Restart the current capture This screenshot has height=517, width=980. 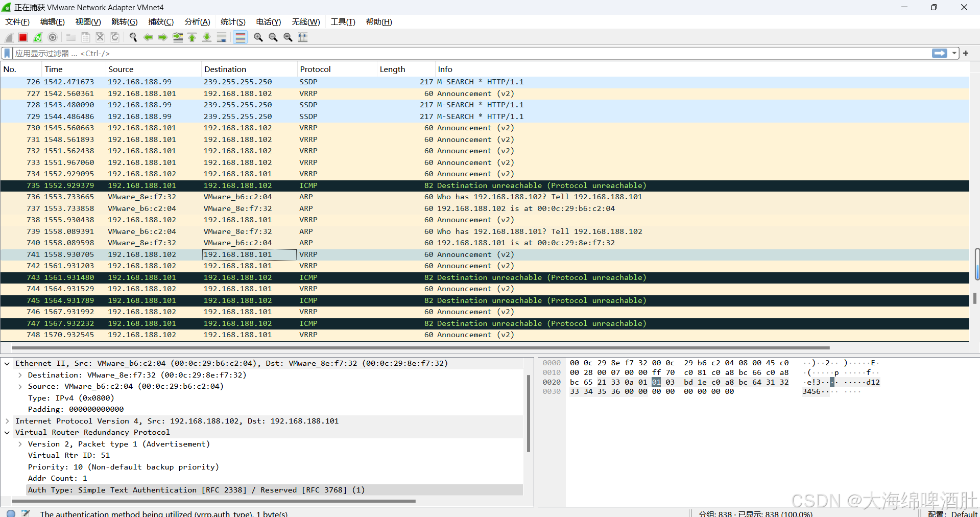click(x=38, y=37)
